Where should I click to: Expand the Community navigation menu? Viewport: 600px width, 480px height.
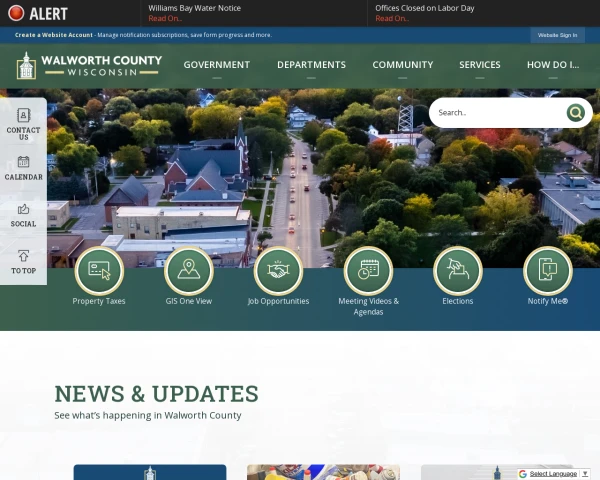coord(403,65)
